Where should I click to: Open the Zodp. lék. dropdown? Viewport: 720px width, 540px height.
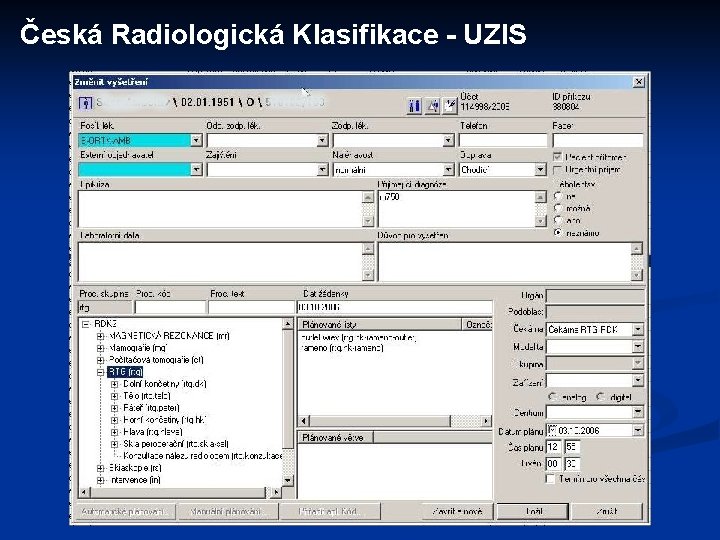pos(449,140)
